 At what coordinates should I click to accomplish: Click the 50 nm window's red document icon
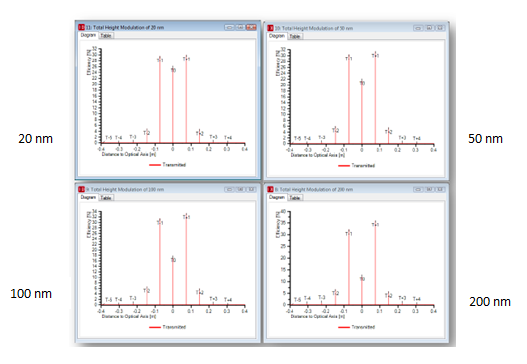[x=270, y=28]
